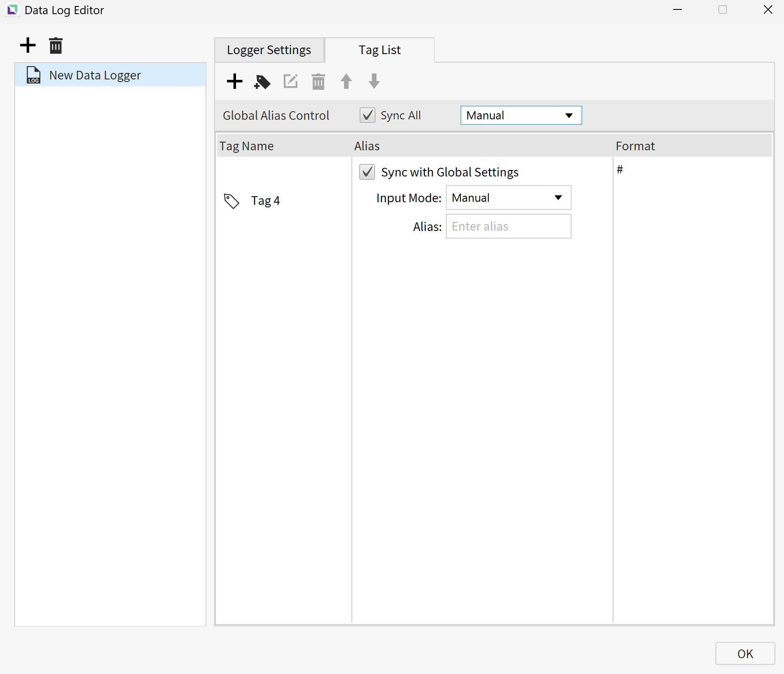Click the add-new-tag icon with tag symbol
The image size is (784, 674).
click(x=262, y=82)
